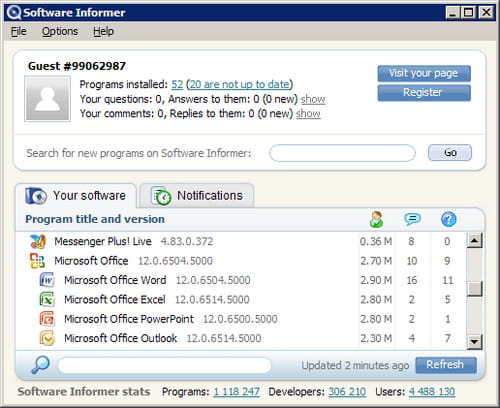The image size is (500, 408).
Task: Click the Software Informer search input field
Action: pos(342,153)
